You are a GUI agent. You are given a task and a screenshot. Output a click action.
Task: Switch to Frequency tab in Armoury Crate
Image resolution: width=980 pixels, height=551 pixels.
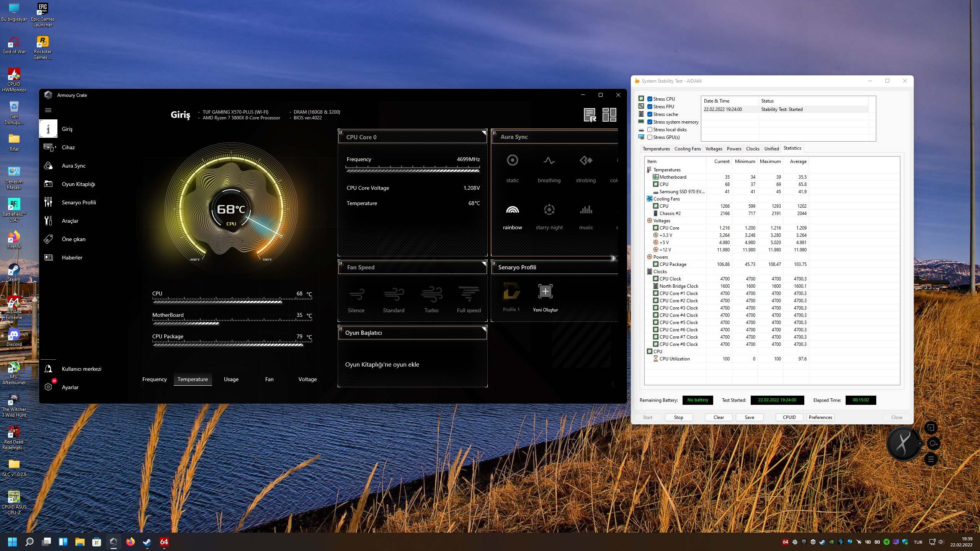click(155, 379)
